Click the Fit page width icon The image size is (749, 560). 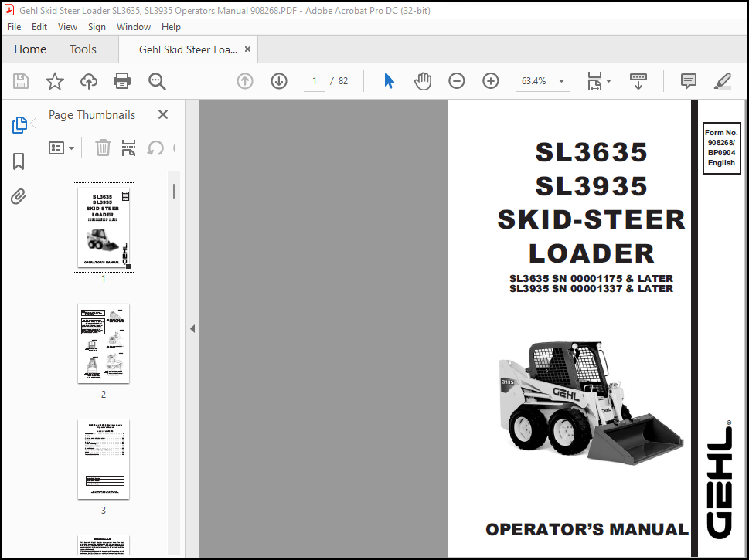tap(594, 81)
